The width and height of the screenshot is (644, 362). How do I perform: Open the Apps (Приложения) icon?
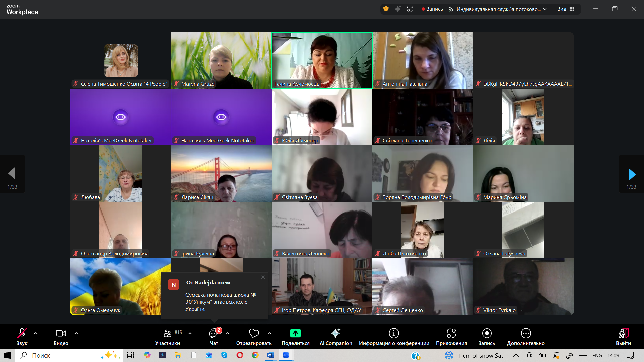tap(451, 333)
